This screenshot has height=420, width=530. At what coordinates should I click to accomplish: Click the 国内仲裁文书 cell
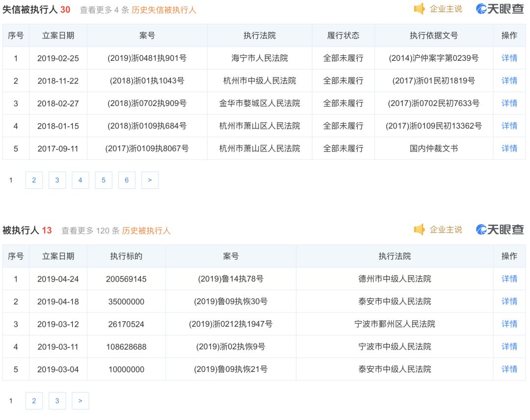(434, 148)
